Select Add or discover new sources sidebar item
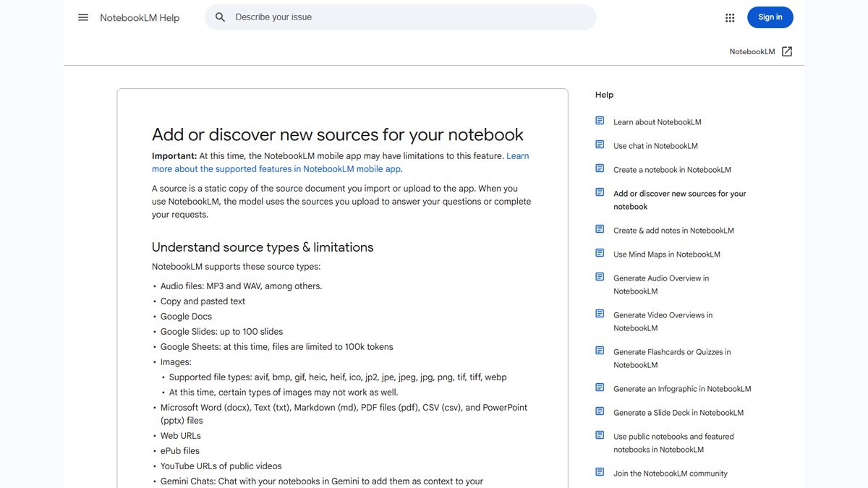The height and width of the screenshot is (488, 868). pos(679,200)
